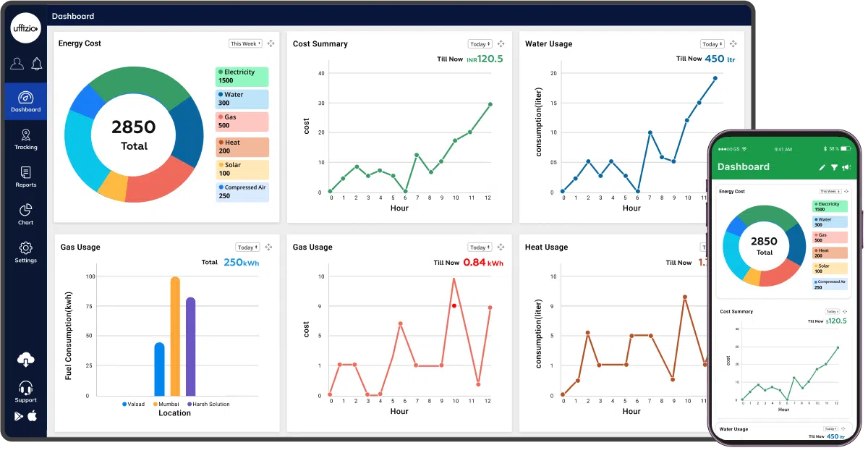Viewport: 868px width, 453px height.
Task: Open the Tracking map pin icon
Action: [26, 135]
